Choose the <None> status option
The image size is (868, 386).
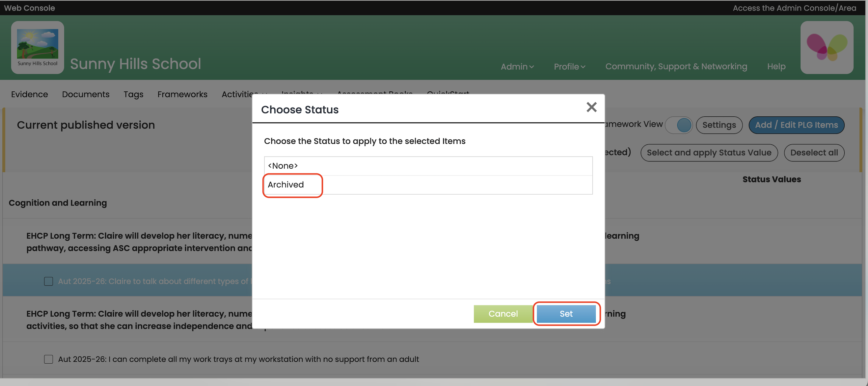coord(283,166)
